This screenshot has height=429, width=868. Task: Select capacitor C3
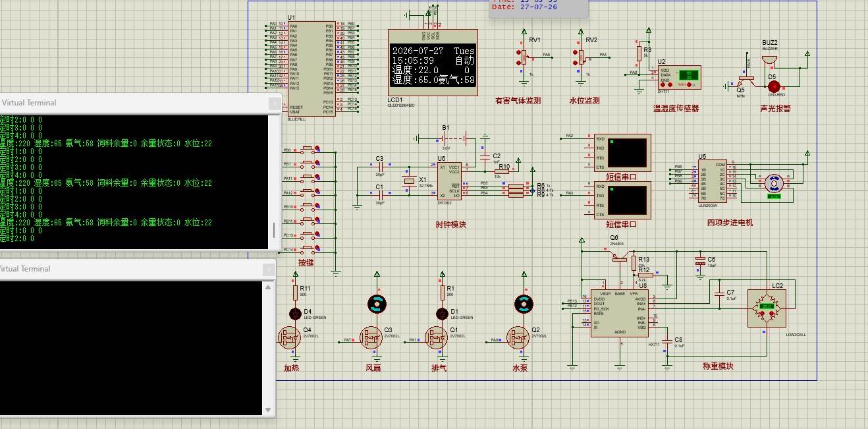point(381,167)
